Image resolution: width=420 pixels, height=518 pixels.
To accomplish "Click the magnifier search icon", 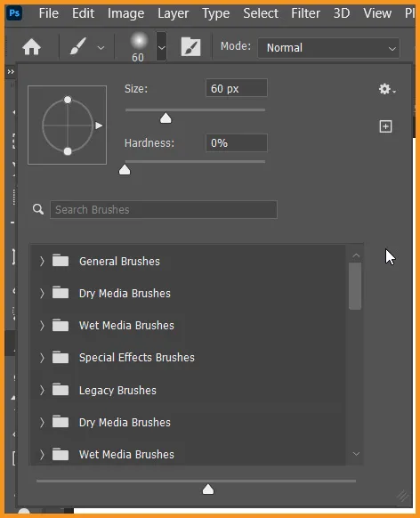I will (x=38, y=209).
